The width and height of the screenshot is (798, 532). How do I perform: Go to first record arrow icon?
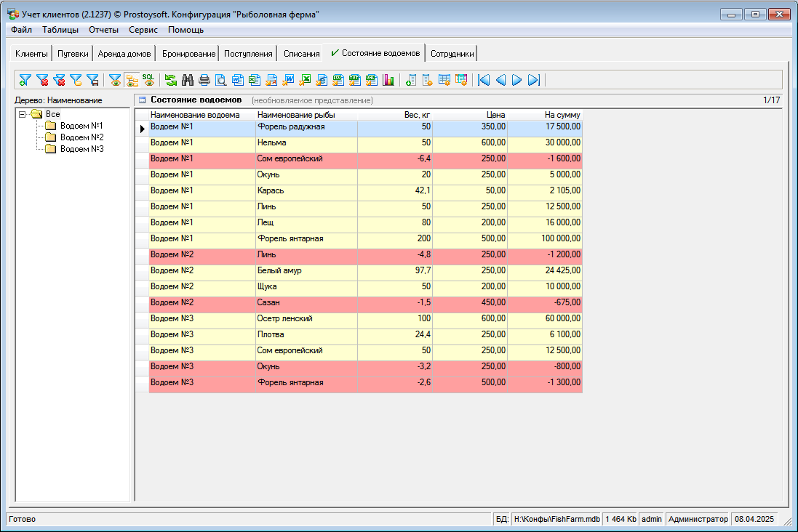click(484, 80)
